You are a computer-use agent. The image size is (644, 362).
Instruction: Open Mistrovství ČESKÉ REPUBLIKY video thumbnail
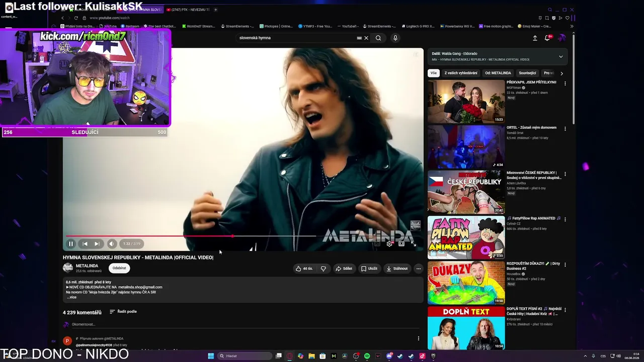(x=466, y=192)
